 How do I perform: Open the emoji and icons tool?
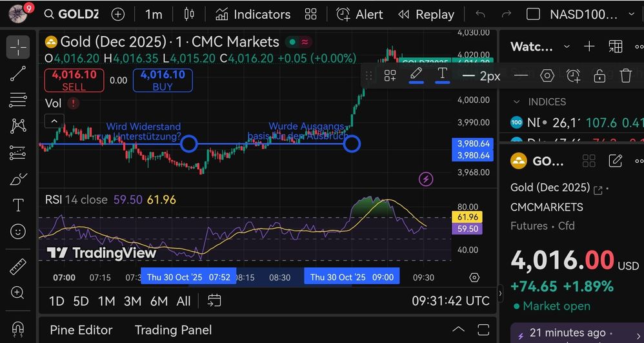17,232
